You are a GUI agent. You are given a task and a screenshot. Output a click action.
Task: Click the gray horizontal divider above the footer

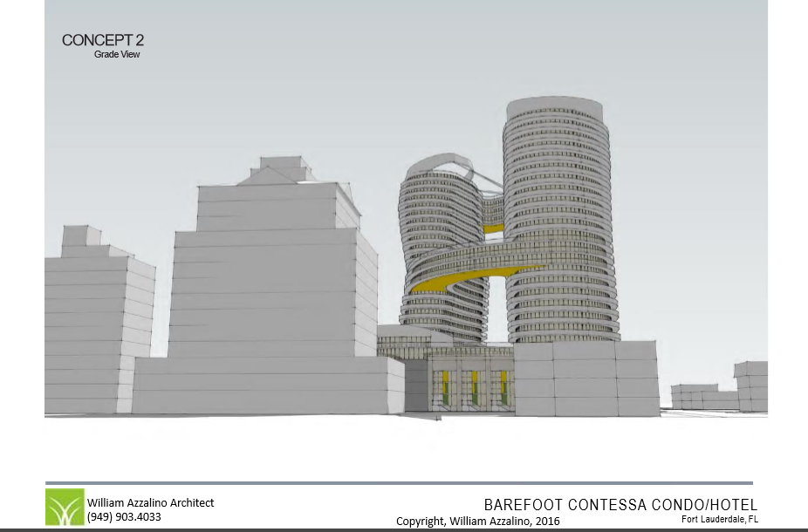point(399,483)
